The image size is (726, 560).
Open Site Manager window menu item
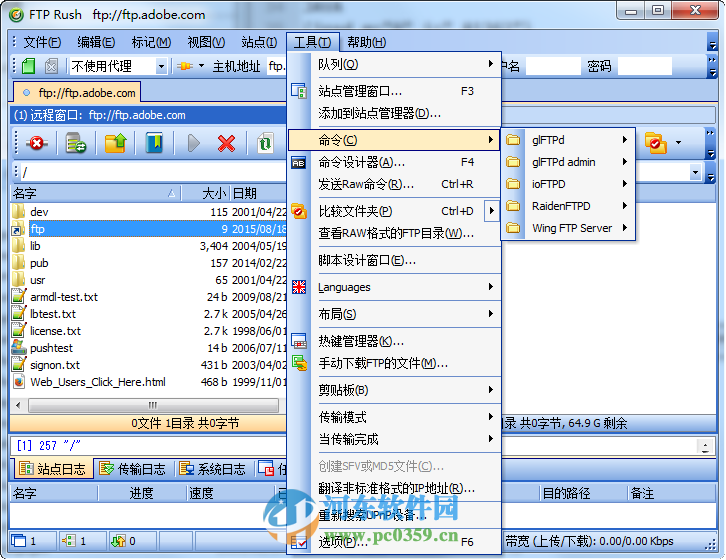coord(394,91)
